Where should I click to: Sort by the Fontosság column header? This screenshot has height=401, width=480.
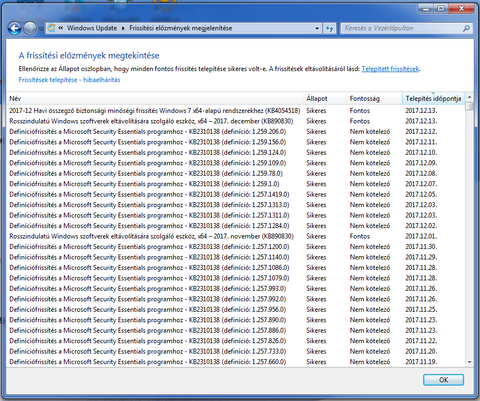(374, 98)
